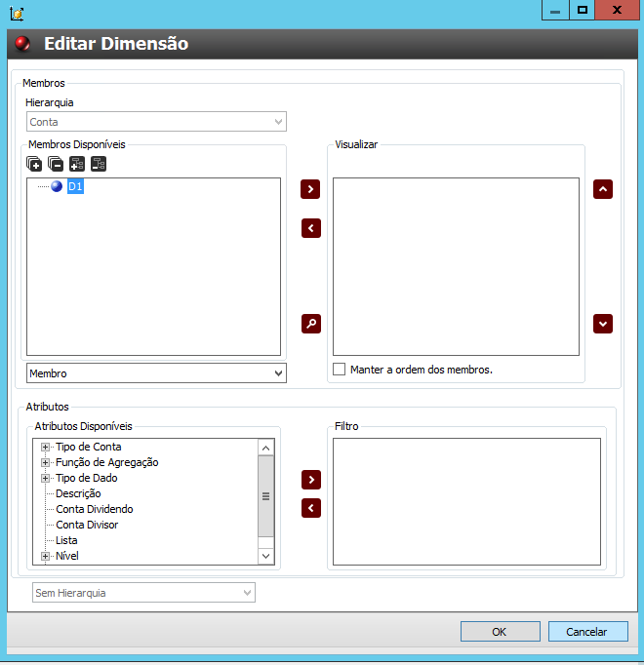Select the Descrição attribute

click(78, 493)
